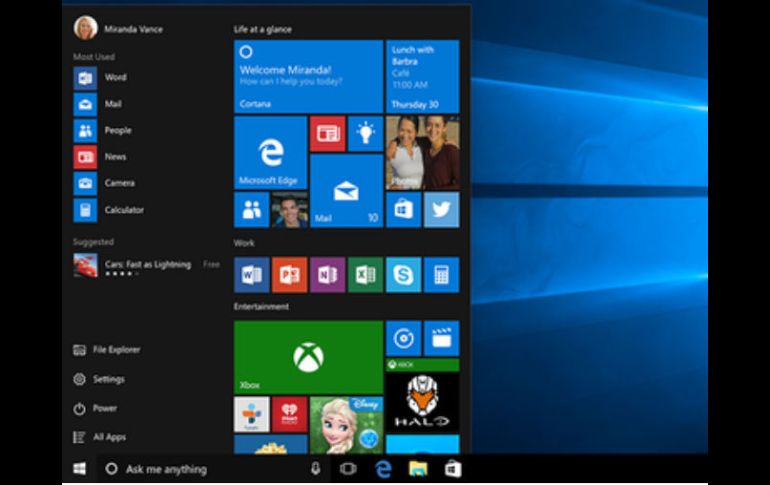Open the green Xbox tile
This screenshot has height=485, width=770.
click(308, 357)
